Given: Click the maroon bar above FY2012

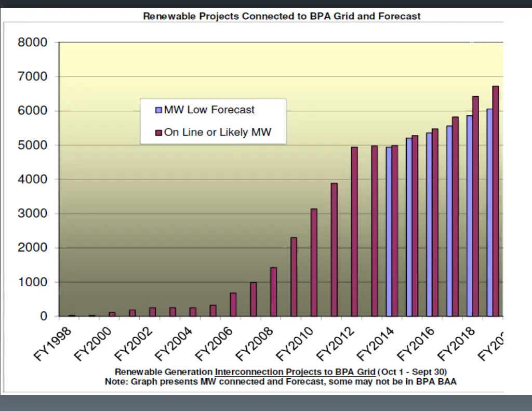Looking at the screenshot, I should pyautogui.click(x=354, y=231).
